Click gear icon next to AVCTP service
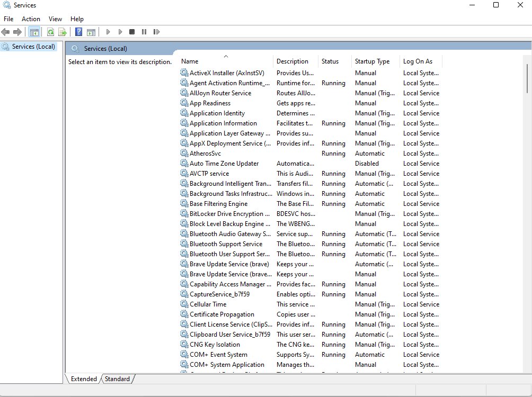Viewport: 532px width, 397px height. [x=184, y=173]
